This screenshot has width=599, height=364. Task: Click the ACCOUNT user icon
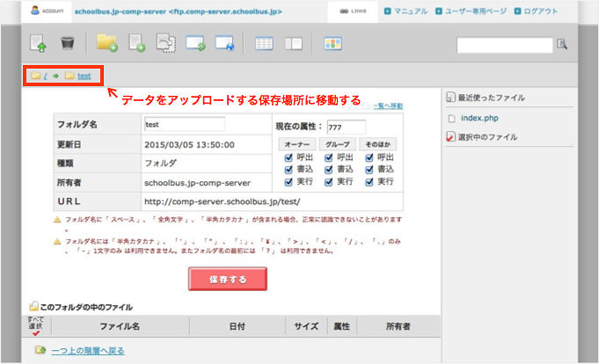tap(35, 11)
